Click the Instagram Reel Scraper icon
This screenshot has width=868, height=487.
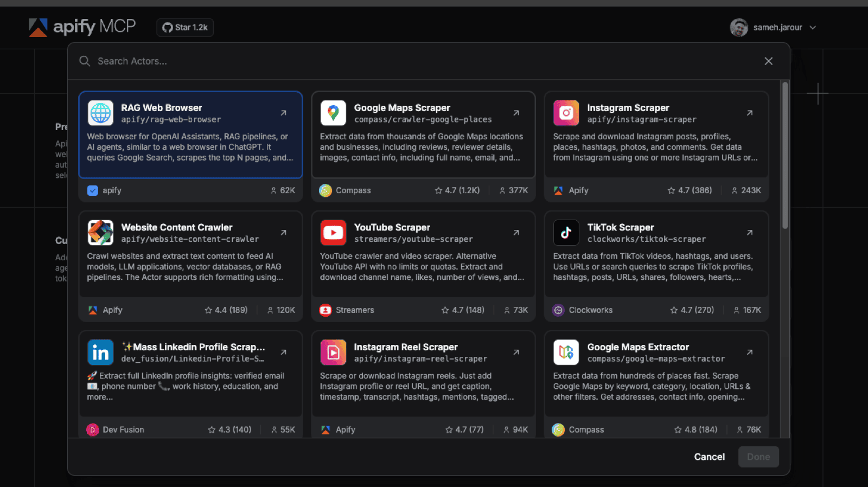coord(333,353)
